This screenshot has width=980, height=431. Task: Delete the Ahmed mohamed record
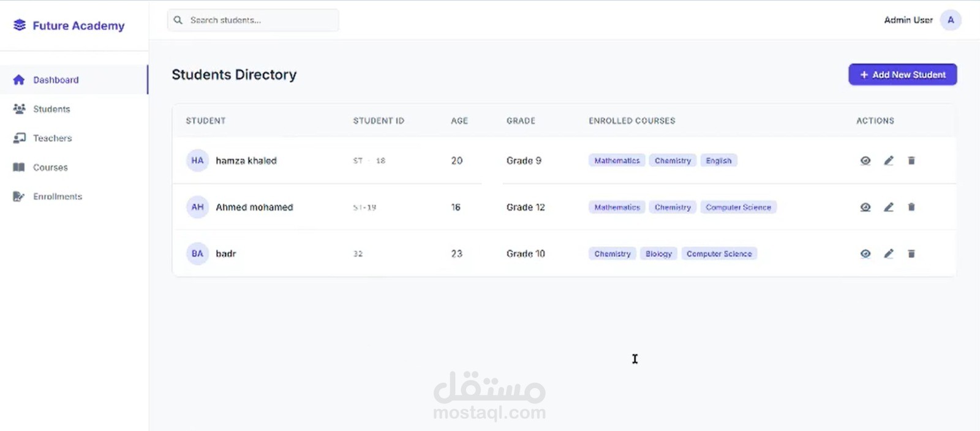[911, 207]
